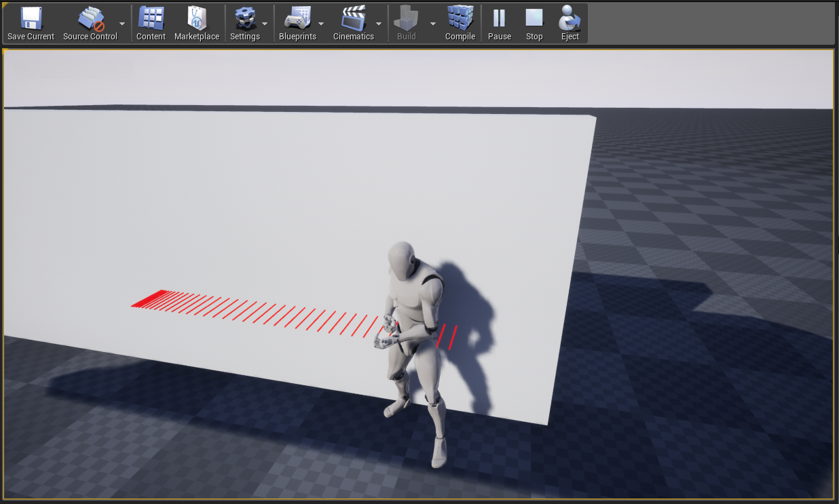Expand the Settings dropdown arrow
The image size is (839, 504).
pyautogui.click(x=265, y=24)
